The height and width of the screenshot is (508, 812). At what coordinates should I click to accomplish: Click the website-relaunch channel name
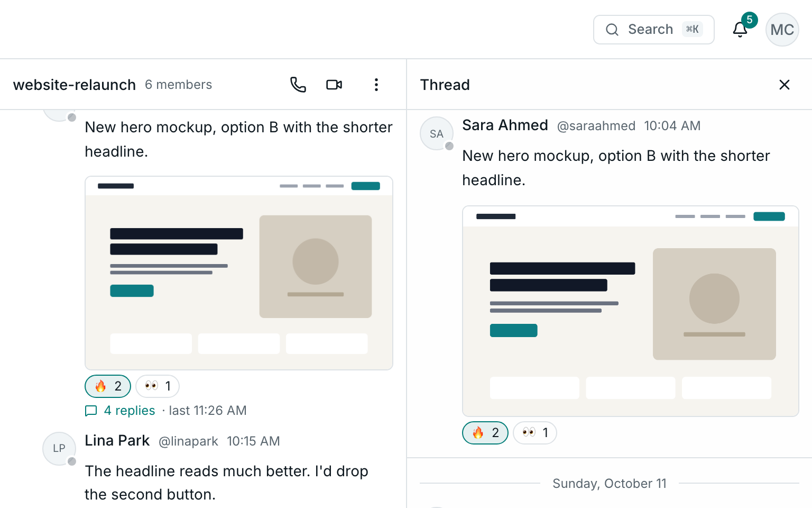(x=75, y=85)
